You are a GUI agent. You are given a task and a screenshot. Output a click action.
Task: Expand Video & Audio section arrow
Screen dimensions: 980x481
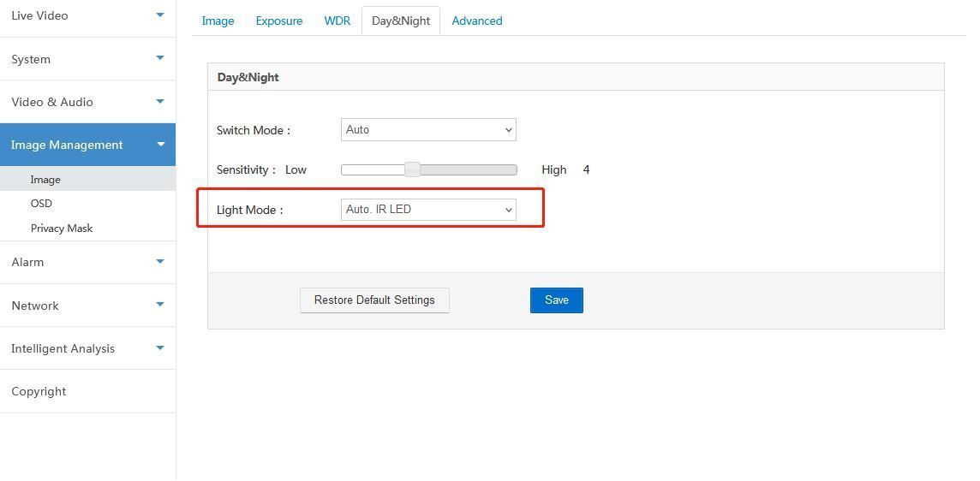coord(159,101)
